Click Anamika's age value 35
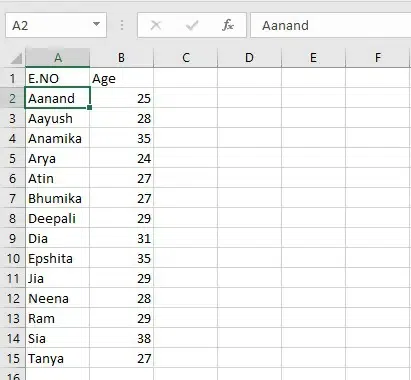The image size is (411, 380). tap(121, 138)
